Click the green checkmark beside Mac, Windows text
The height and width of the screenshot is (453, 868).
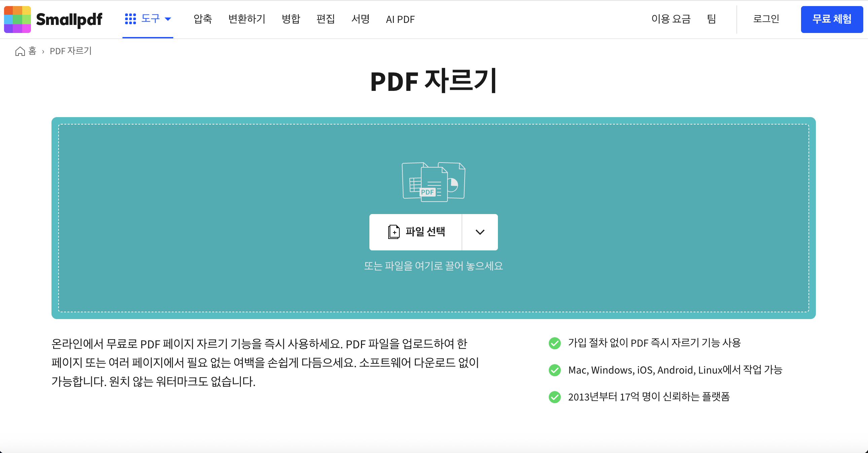pyautogui.click(x=555, y=370)
